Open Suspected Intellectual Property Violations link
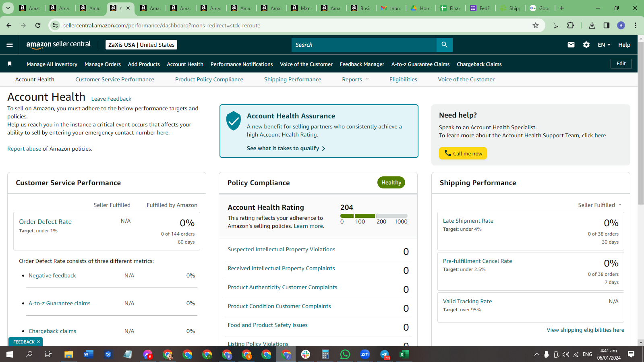 click(x=282, y=249)
